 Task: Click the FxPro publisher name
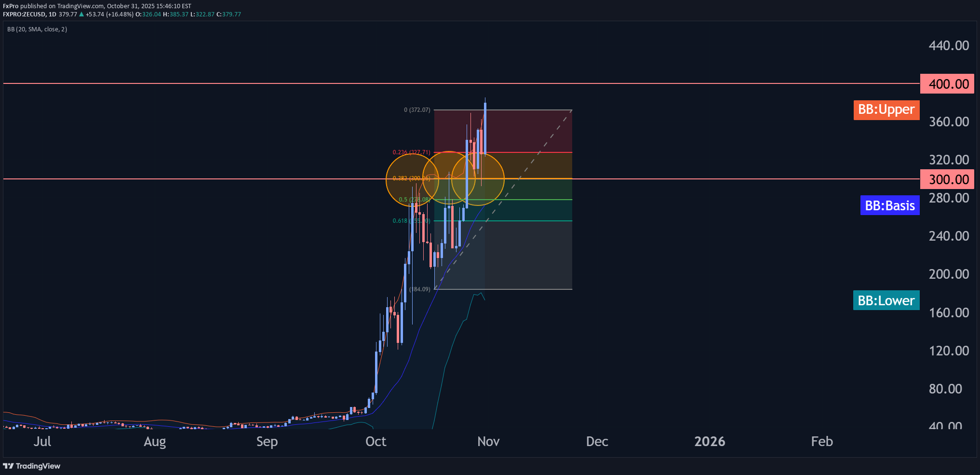tap(11, 6)
